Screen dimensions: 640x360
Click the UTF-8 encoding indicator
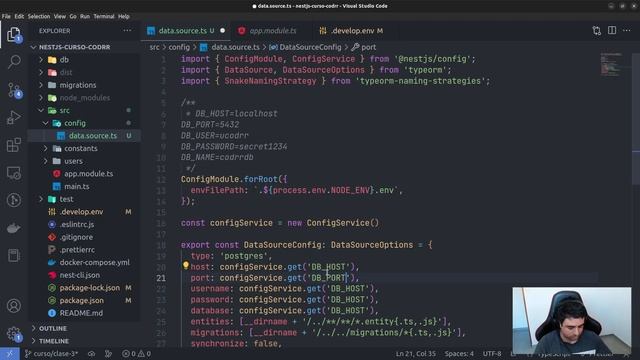point(492,354)
